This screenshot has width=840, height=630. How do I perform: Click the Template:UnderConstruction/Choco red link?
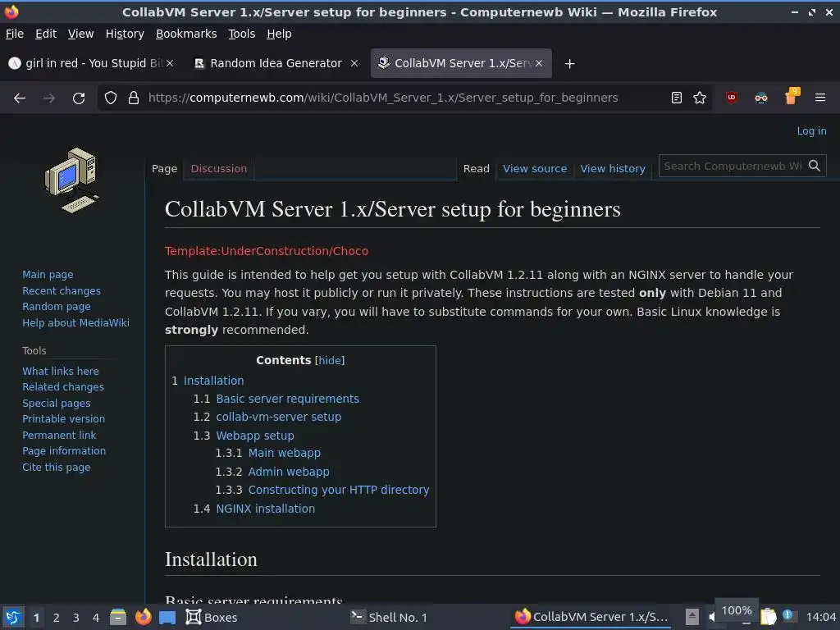click(267, 251)
